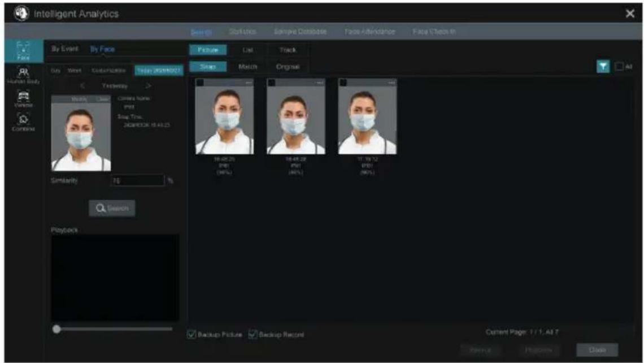The width and height of the screenshot is (644, 363).
Task: Open the Face Check In tab
Action: tap(434, 32)
